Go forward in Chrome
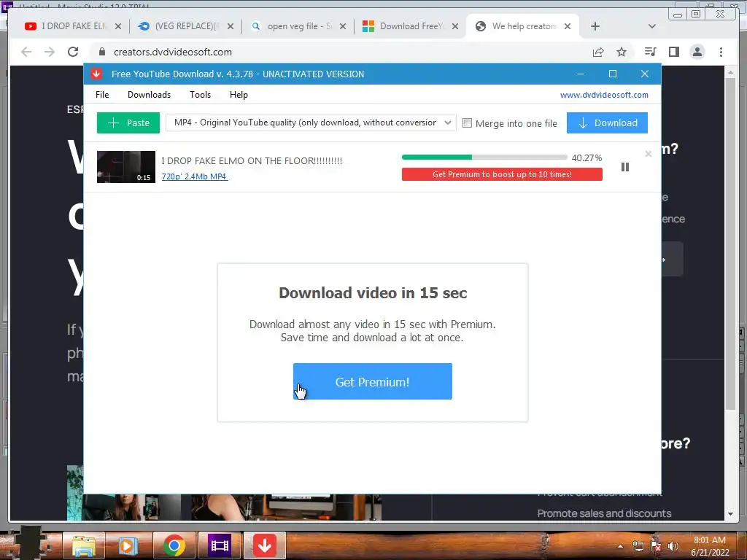 [x=50, y=52]
